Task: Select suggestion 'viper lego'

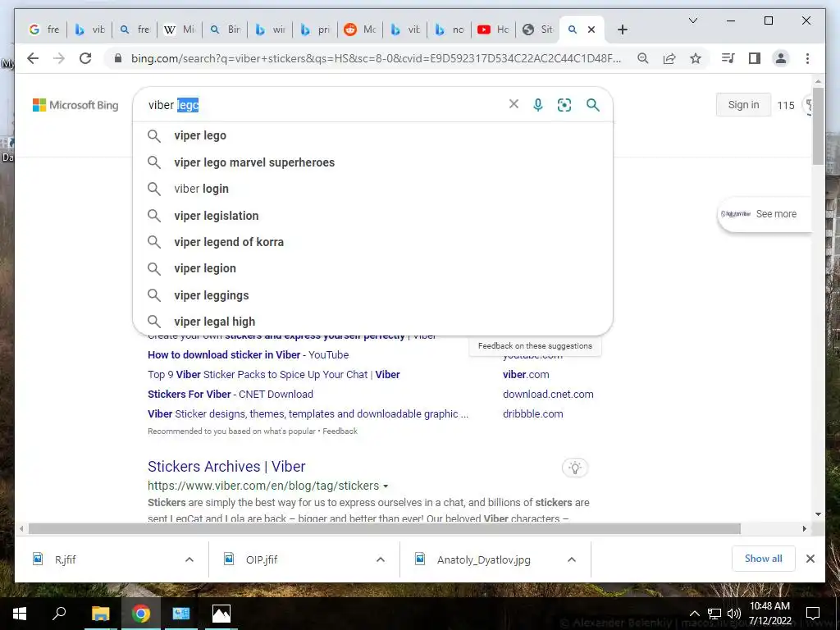Action: pos(372,135)
